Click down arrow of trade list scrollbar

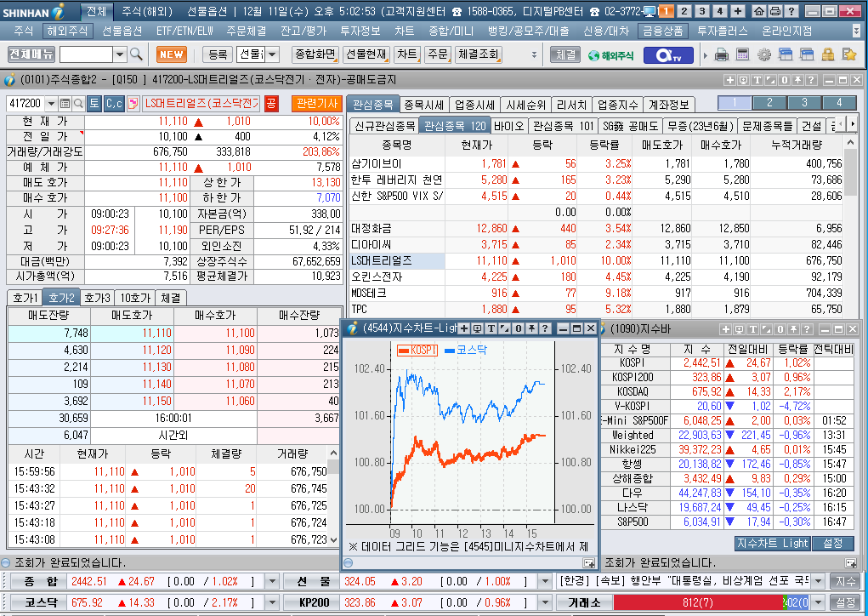click(334, 539)
